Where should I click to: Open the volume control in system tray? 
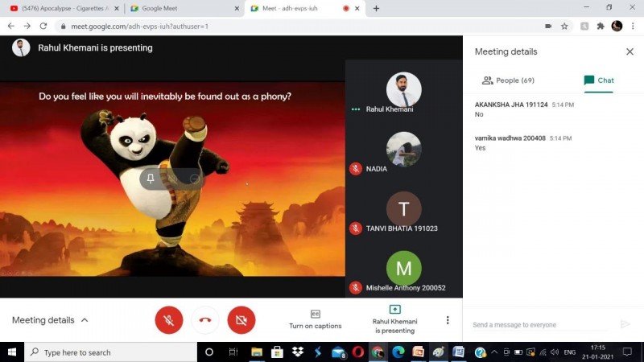tap(555, 352)
